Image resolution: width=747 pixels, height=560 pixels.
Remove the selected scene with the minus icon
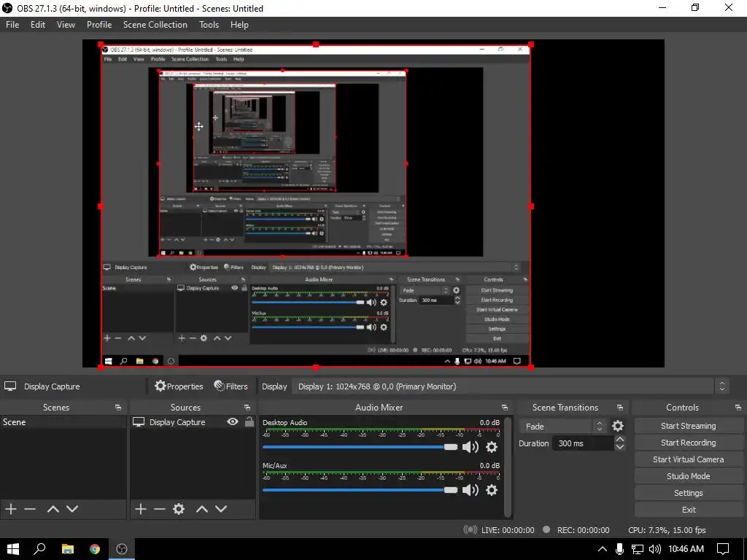coord(30,509)
